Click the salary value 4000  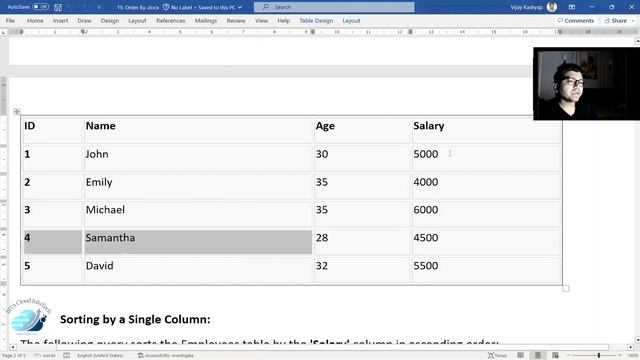coord(426,182)
